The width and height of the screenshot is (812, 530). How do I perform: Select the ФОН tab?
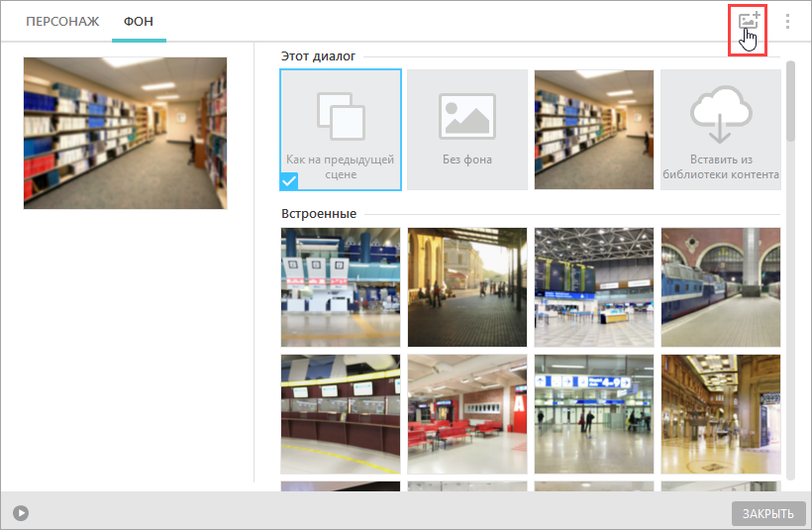(x=139, y=21)
